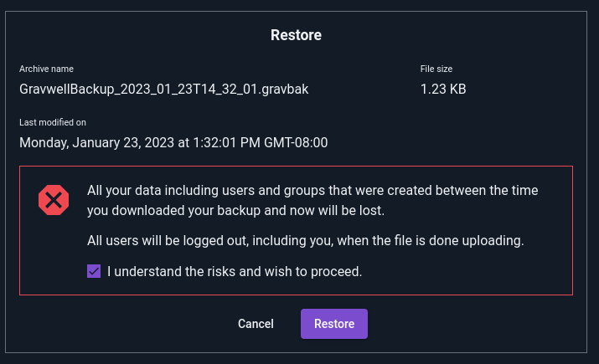Click the Last modified on label

tap(53, 122)
